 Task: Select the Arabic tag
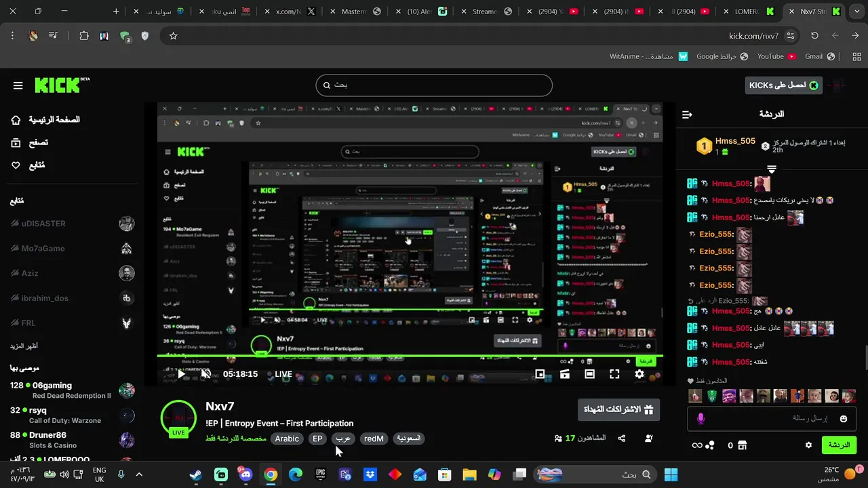pos(287,439)
